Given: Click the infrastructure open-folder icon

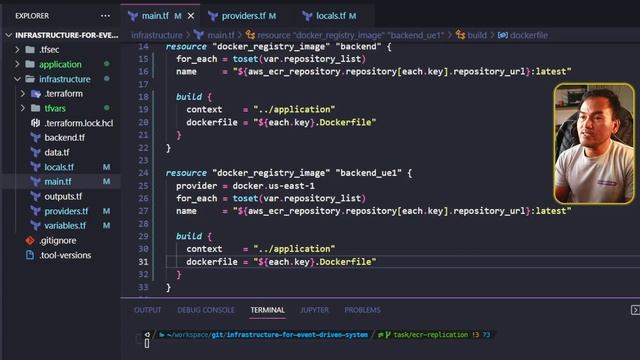Looking at the screenshot, I should (30, 79).
